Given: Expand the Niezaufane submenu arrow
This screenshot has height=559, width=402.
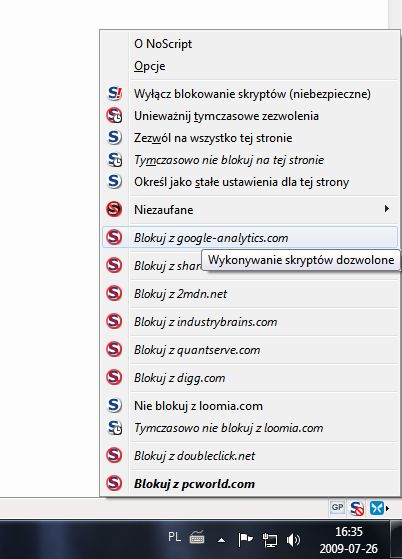Looking at the screenshot, I should (387, 209).
